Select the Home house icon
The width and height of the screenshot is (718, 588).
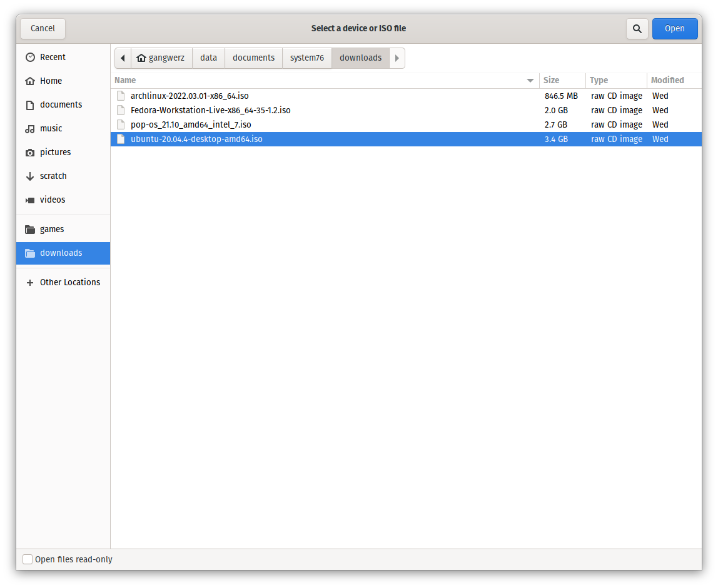(30, 81)
